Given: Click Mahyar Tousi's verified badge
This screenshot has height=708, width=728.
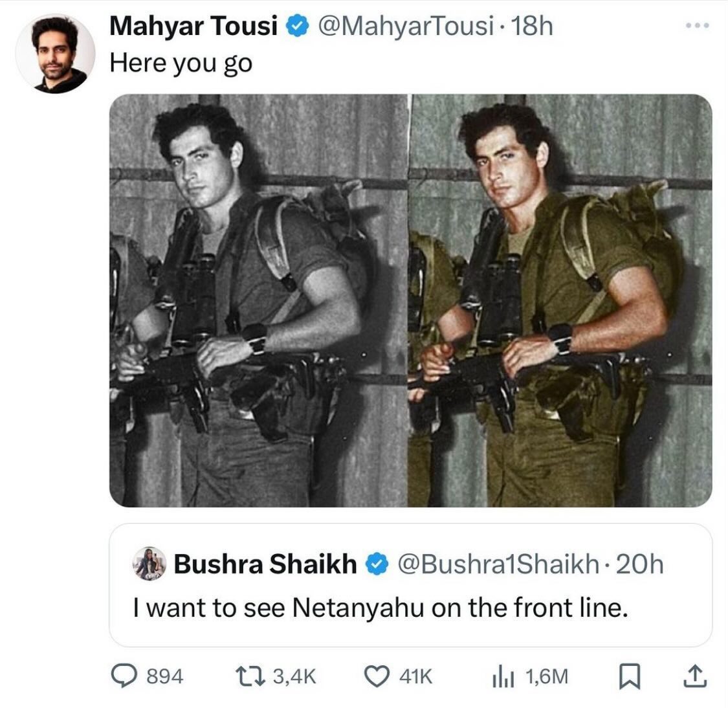Looking at the screenshot, I should point(297,26).
